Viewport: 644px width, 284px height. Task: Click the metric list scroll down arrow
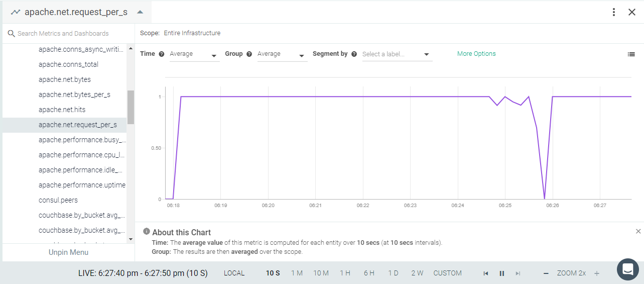(131, 239)
